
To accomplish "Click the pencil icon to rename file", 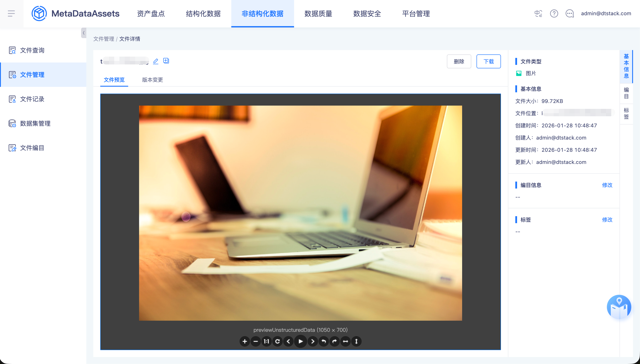I will [x=156, y=61].
